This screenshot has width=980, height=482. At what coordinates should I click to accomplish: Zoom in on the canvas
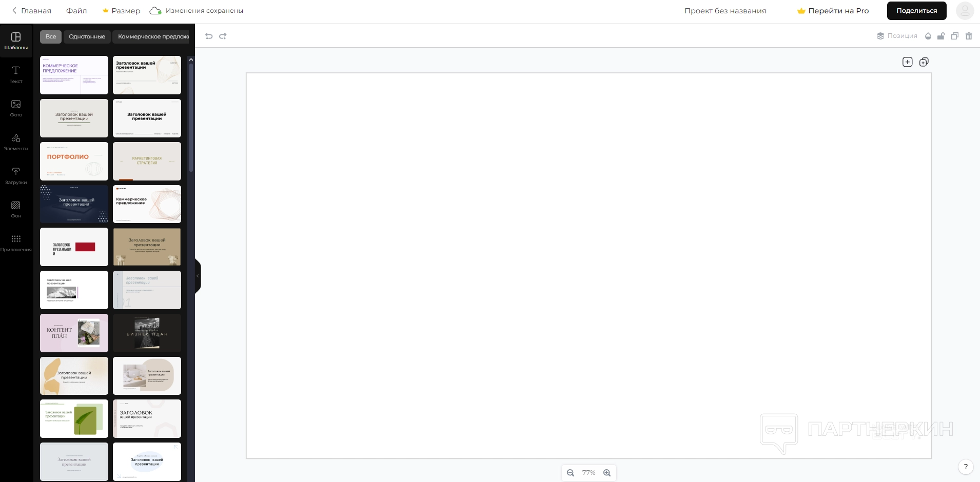[607, 473]
